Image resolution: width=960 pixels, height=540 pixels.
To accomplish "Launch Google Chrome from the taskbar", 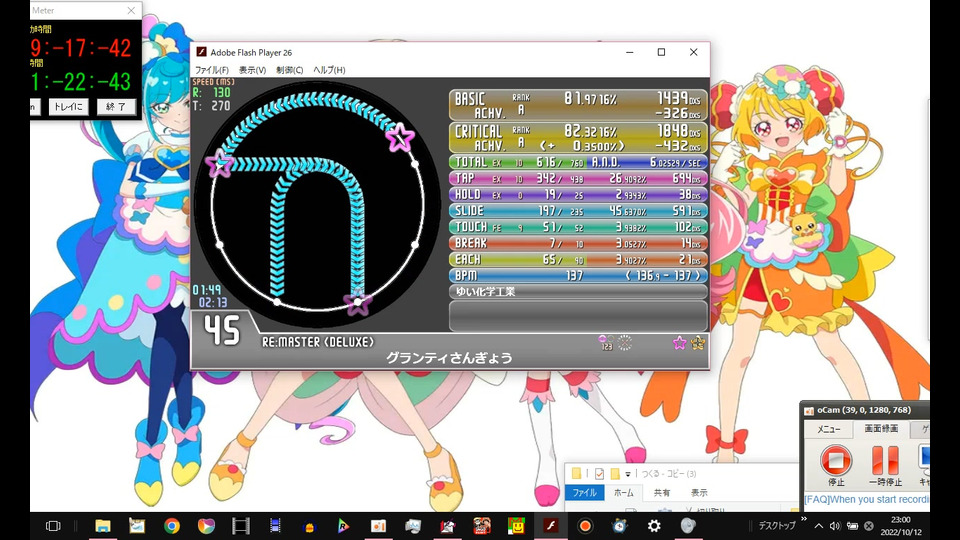I will [x=172, y=526].
